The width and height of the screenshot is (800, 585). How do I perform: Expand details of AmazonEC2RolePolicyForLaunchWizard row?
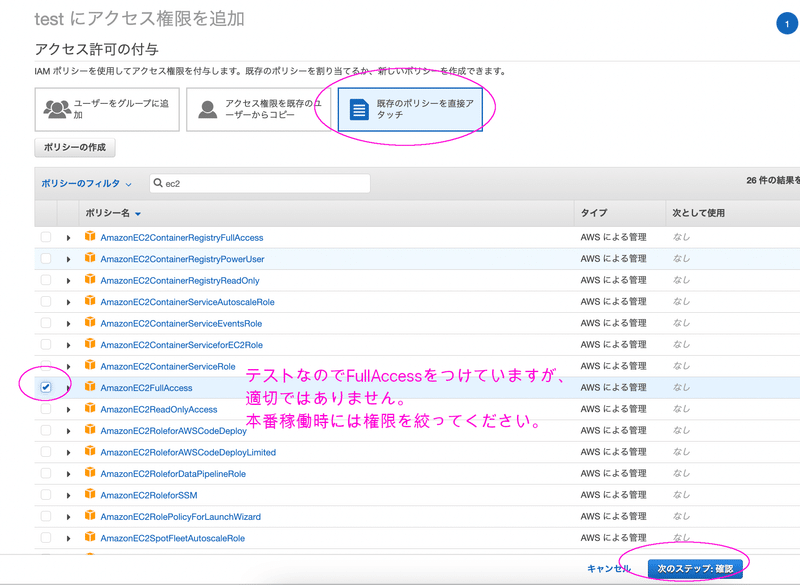coord(68,517)
